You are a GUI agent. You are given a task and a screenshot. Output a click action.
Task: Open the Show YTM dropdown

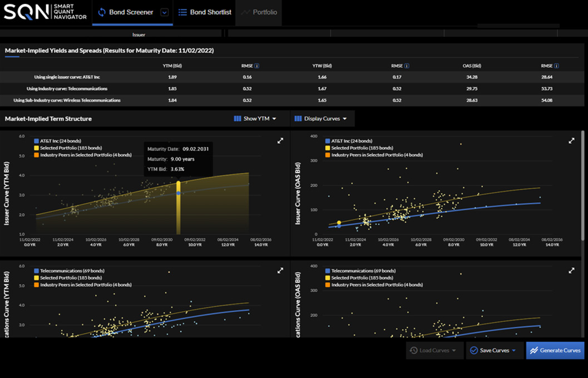255,119
